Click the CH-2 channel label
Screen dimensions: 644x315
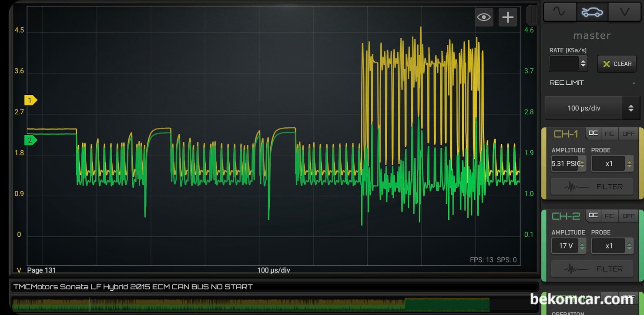coord(566,216)
